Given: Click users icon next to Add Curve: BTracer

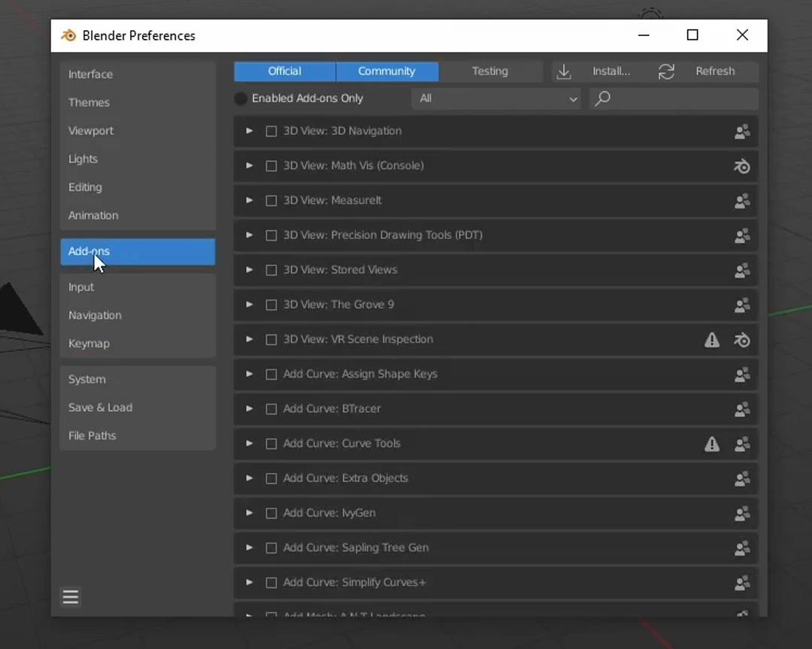Looking at the screenshot, I should (742, 409).
